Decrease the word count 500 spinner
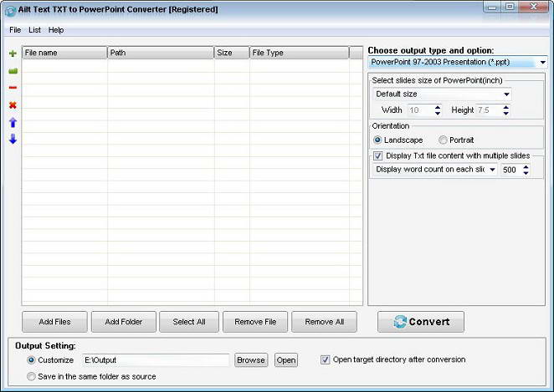Viewport: 554px width, 392px height. (526, 173)
